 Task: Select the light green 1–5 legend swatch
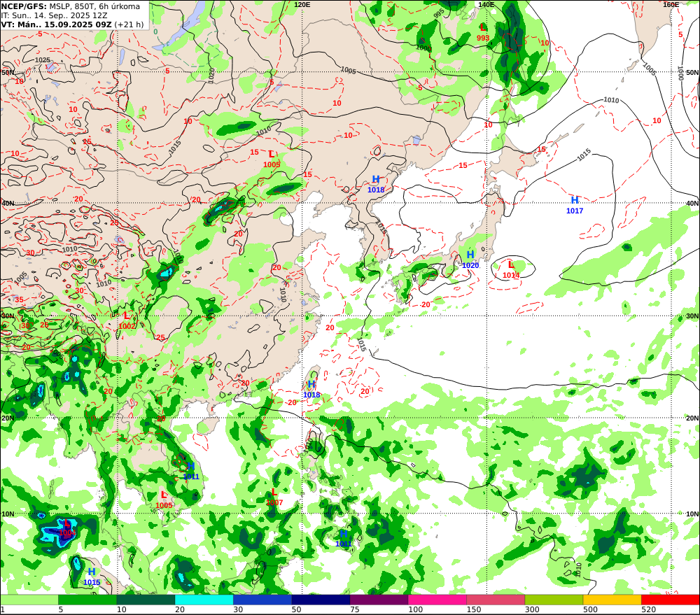pyautogui.click(x=29, y=600)
